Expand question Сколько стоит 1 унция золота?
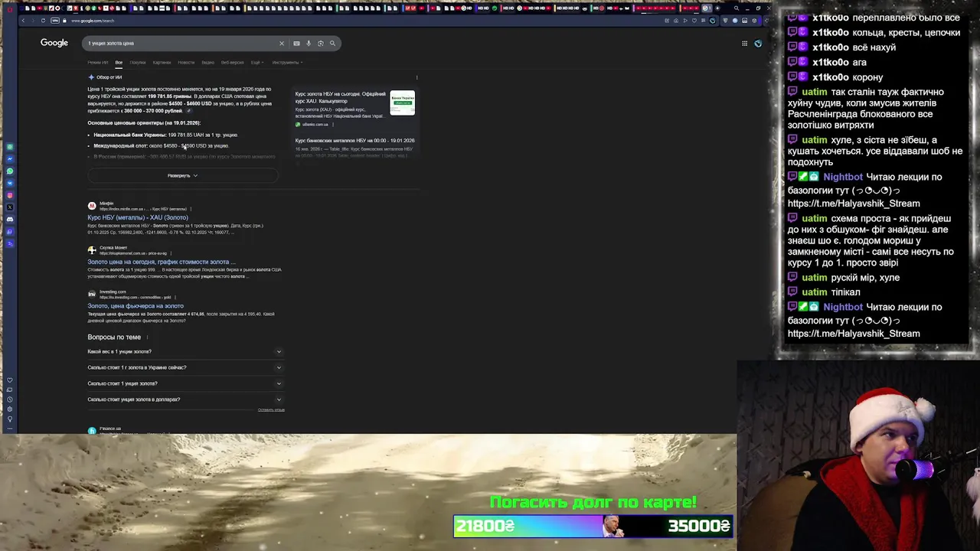 click(x=185, y=383)
